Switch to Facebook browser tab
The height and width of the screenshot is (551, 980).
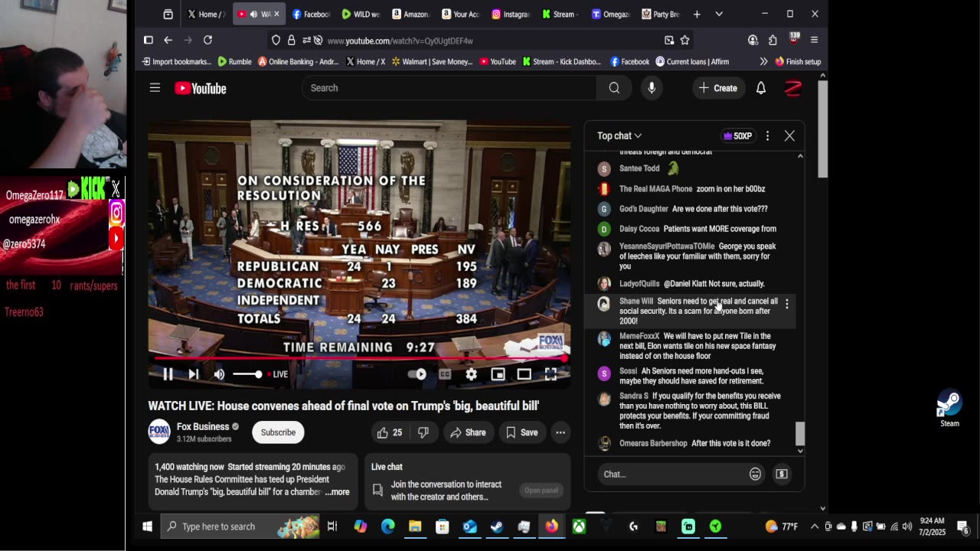[x=311, y=14]
